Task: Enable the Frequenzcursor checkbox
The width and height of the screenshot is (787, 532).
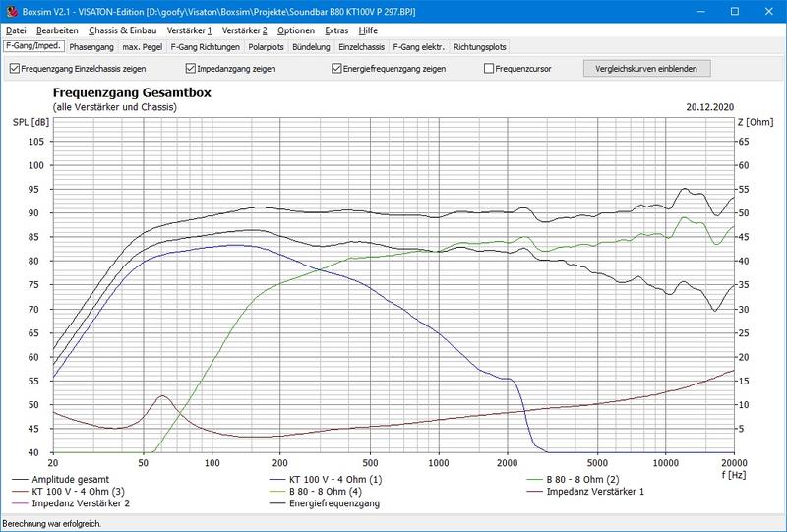Action: [489, 69]
